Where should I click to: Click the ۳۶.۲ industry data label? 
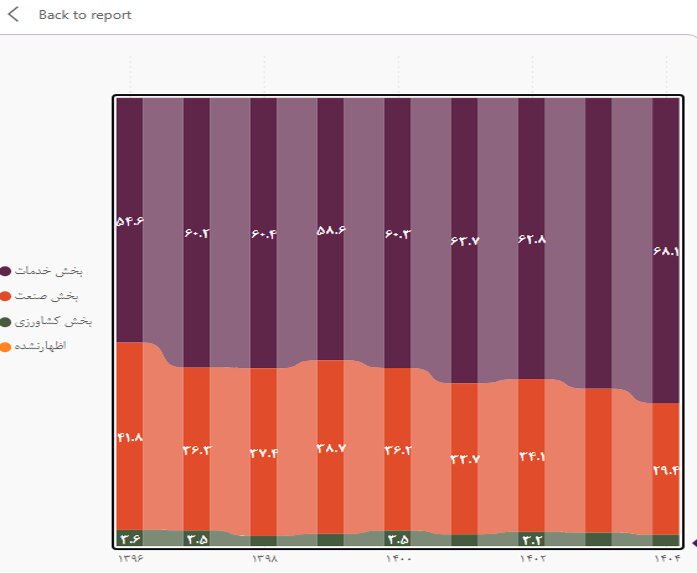click(398, 450)
